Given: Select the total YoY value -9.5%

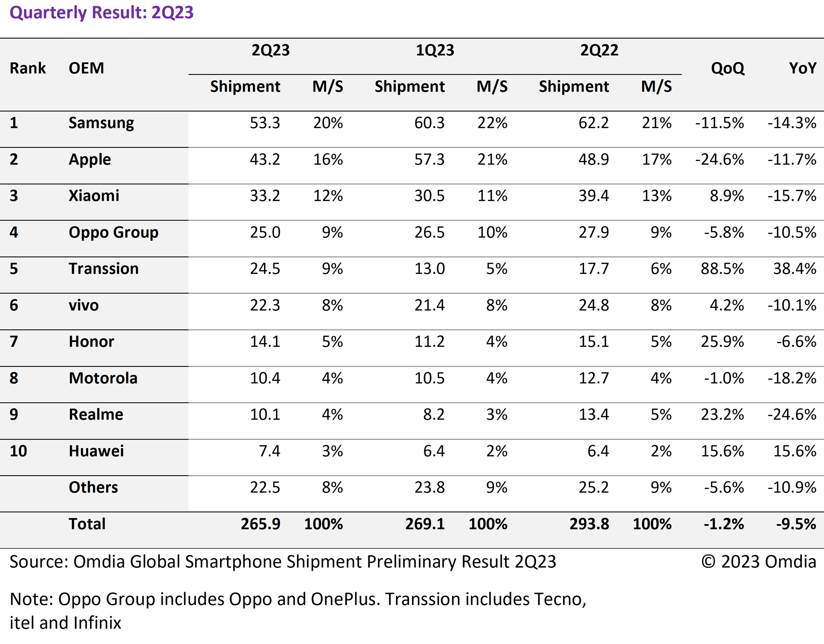Looking at the screenshot, I should tap(796, 524).
